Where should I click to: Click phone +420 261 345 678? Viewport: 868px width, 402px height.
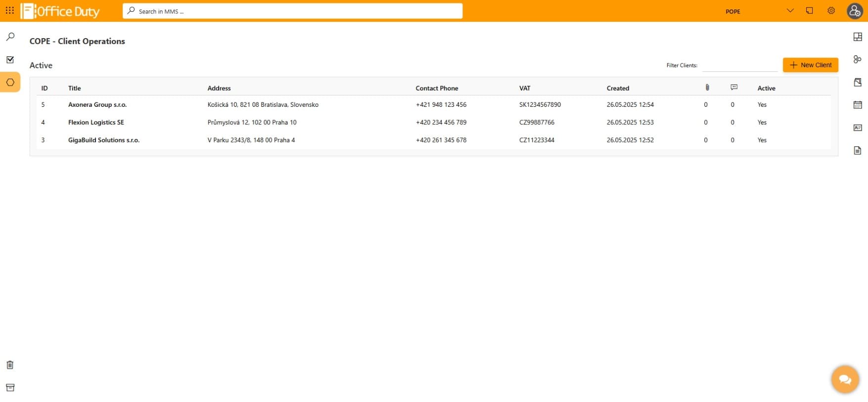(441, 140)
